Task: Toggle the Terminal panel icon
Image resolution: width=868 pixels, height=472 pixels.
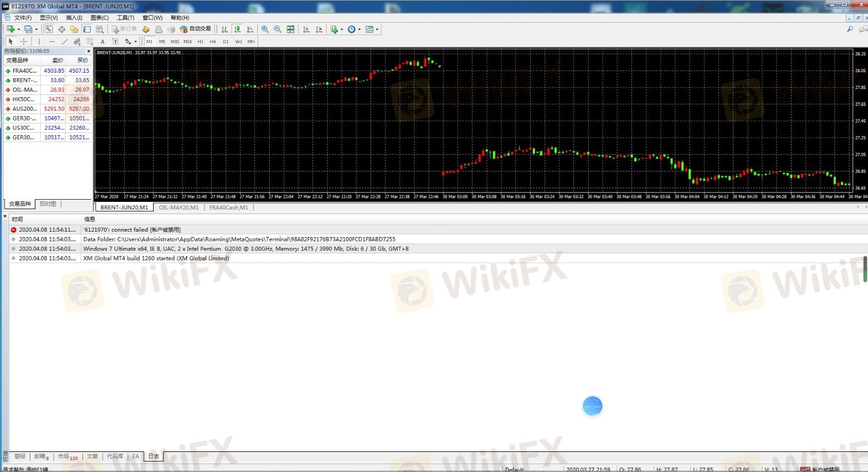Action: point(87,29)
